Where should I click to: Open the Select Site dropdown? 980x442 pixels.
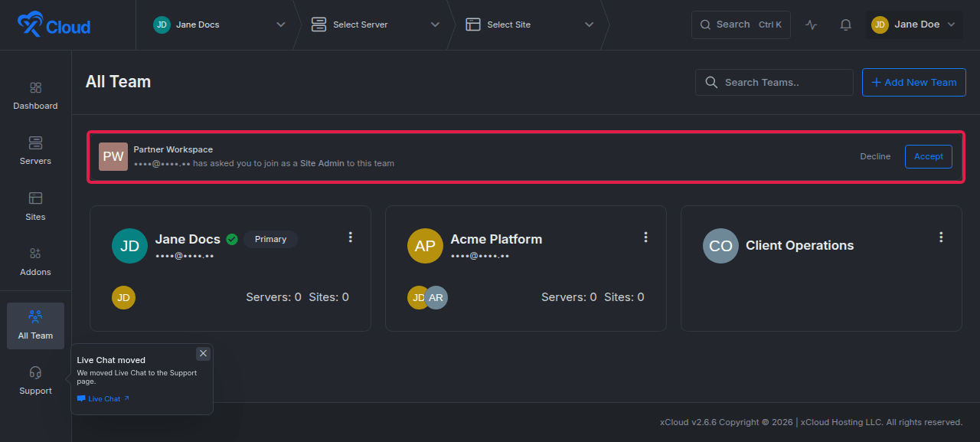[530, 25]
